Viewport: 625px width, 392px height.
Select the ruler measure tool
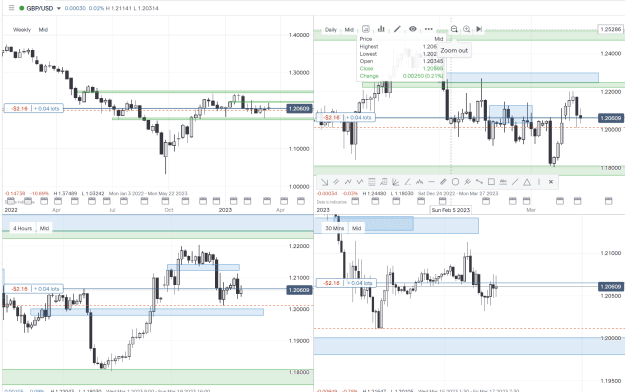click(x=443, y=182)
